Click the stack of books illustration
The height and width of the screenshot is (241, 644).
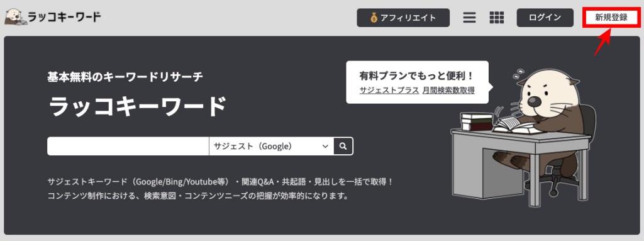click(x=477, y=121)
